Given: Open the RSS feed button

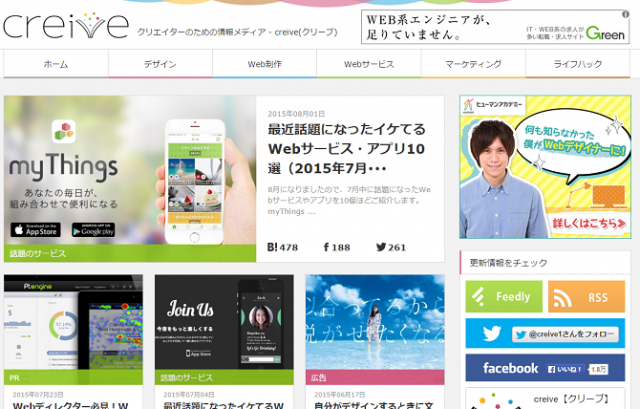Looking at the screenshot, I should tap(587, 297).
